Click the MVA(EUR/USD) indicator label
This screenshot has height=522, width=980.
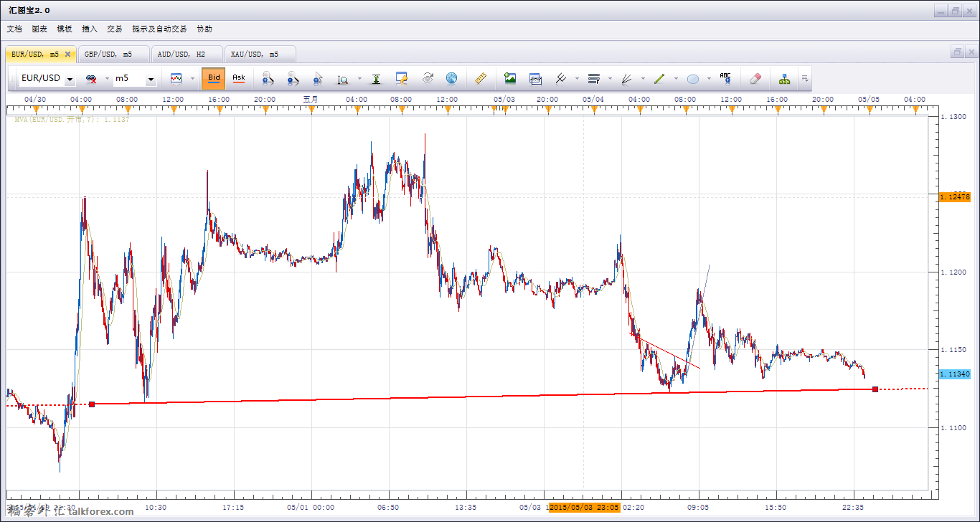point(72,120)
